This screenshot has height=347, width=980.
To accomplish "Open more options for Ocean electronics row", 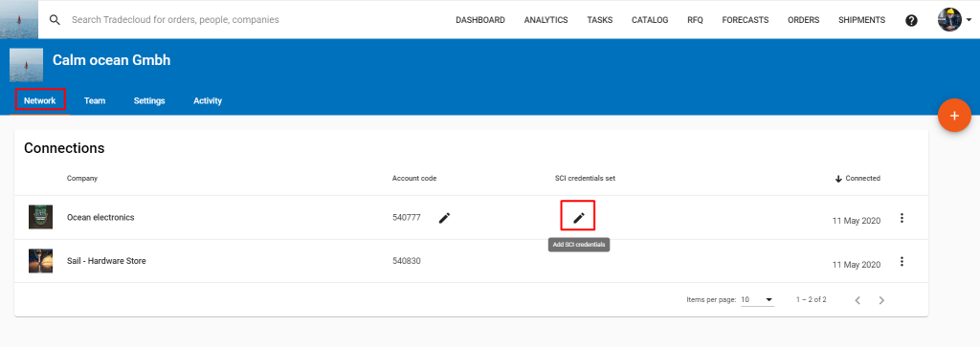I will pyautogui.click(x=902, y=218).
